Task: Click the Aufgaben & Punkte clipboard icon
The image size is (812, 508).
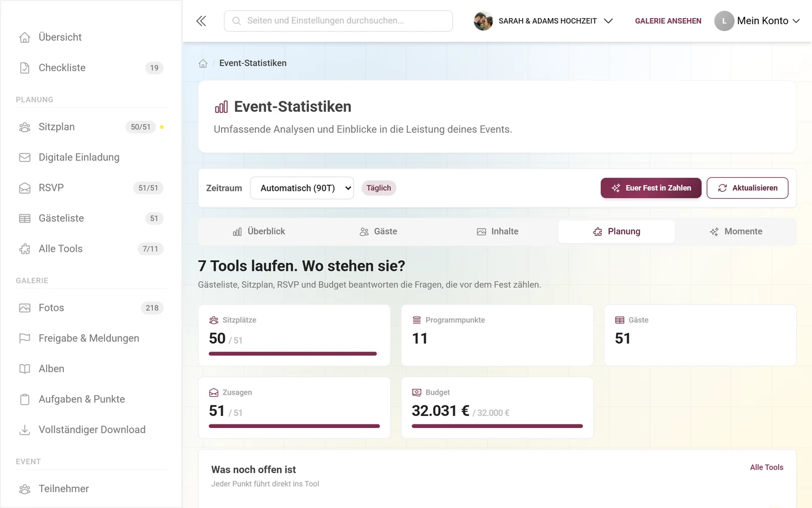Action: [x=25, y=400]
